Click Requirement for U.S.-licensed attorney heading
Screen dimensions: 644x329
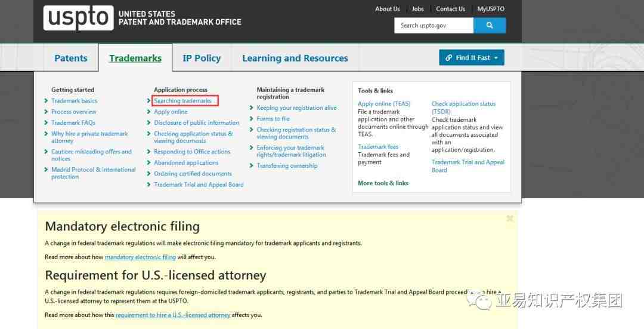pyautogui.click(x=156, y=275)
